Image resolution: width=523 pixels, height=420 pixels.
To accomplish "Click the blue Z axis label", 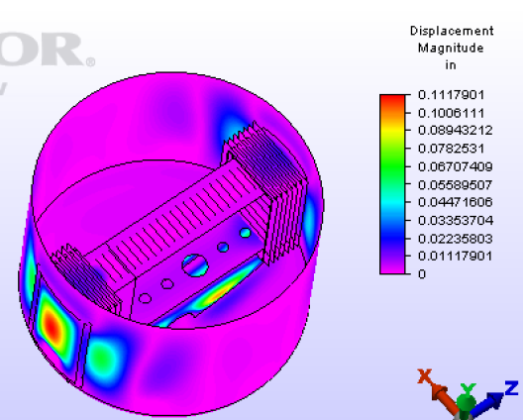I will point(512,388).
